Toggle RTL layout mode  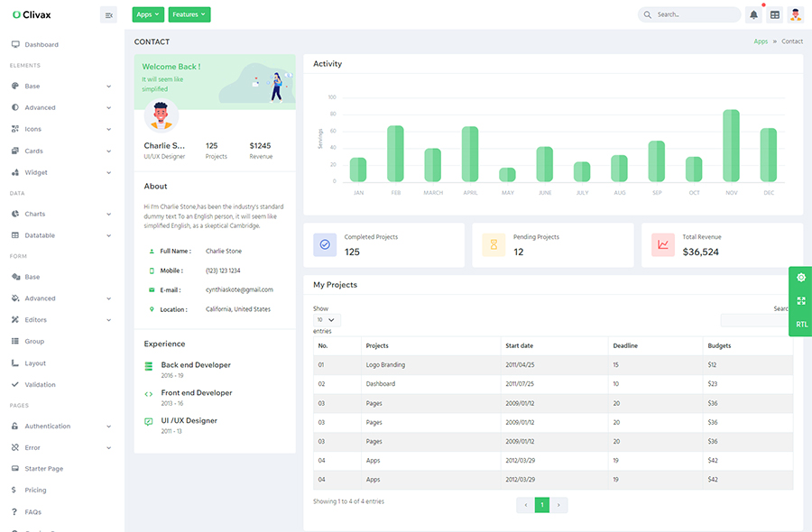801,325
